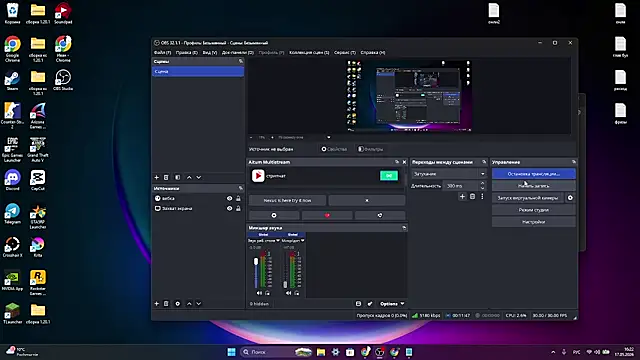
Task: Undock the Sources panel
Action: tap(241, 188)
